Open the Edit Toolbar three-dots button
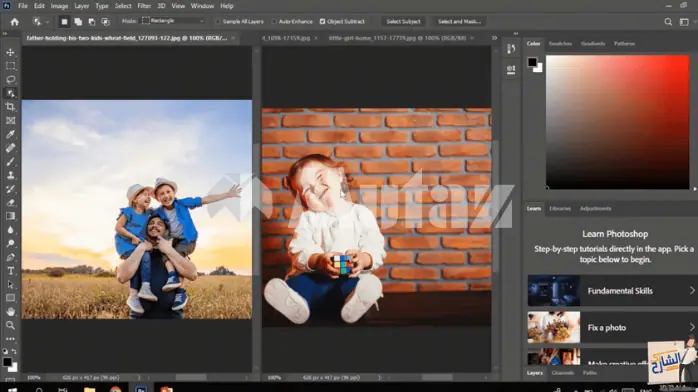Screen dimensions: 698x392 (10, 339)
